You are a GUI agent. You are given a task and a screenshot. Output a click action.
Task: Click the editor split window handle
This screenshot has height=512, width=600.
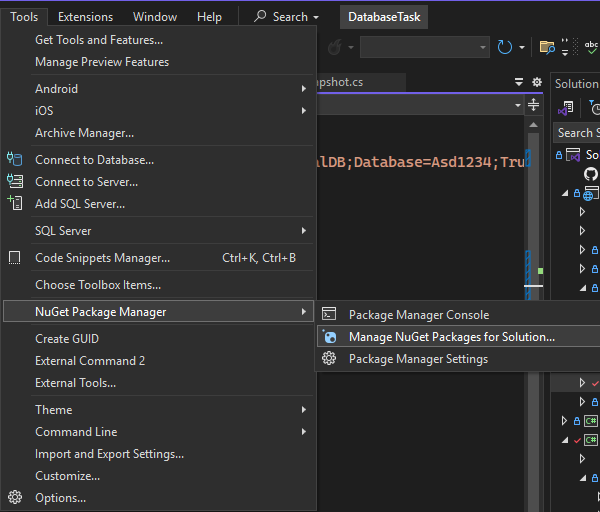(x=534, y=105)
